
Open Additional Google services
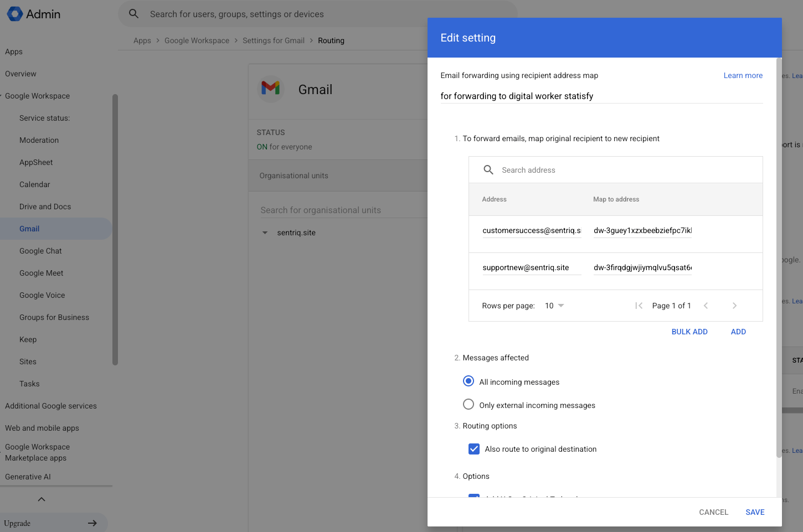tap(50, 406)
